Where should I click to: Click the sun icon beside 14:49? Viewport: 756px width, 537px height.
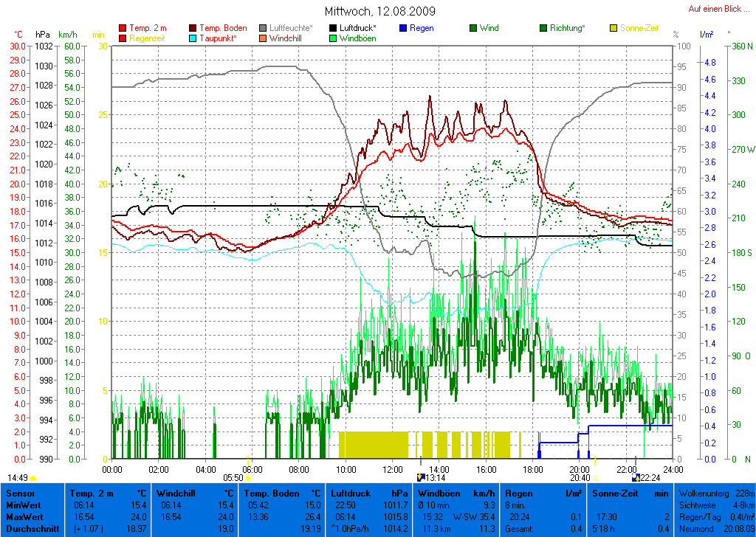[33, 478]
